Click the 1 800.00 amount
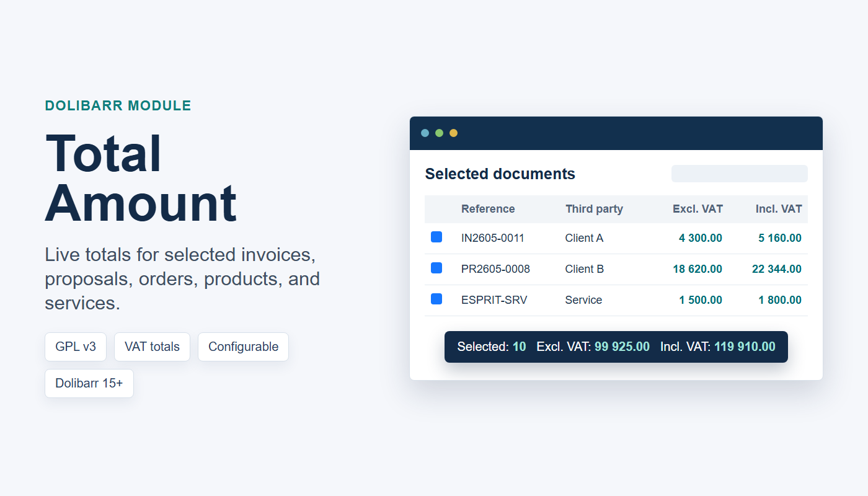Image resolution: width=868 pixels, height=496 pixels. [x=780, y=300]
